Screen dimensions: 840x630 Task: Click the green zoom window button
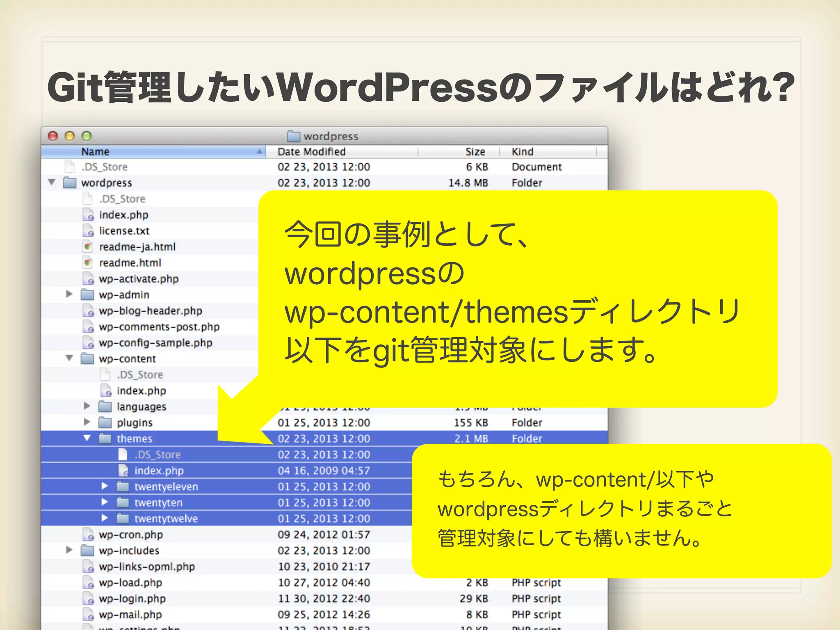(x=87, y=136)
